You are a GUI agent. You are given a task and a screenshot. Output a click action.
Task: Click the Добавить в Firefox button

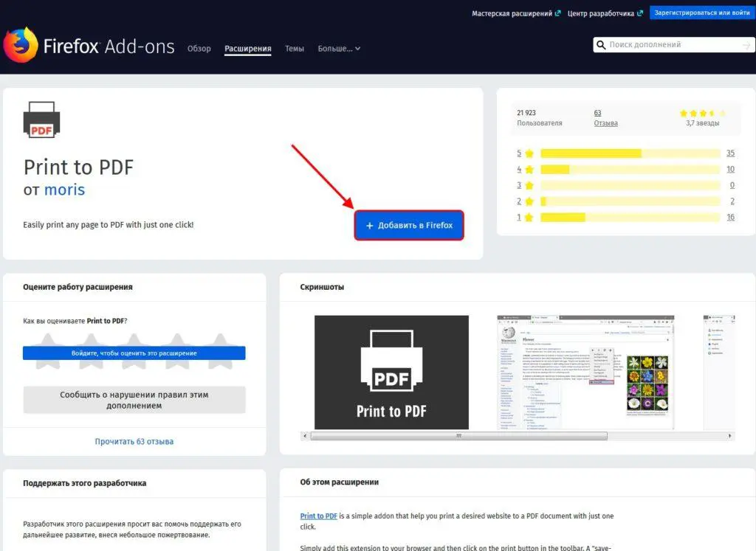tap(409, 225)
